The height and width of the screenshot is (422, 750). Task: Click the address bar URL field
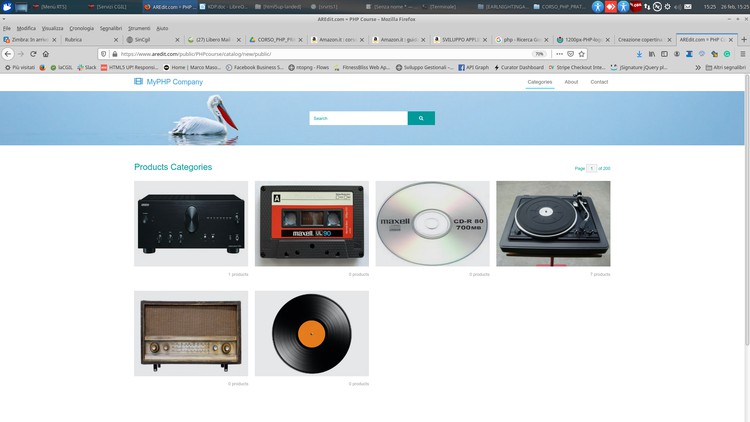325,54
